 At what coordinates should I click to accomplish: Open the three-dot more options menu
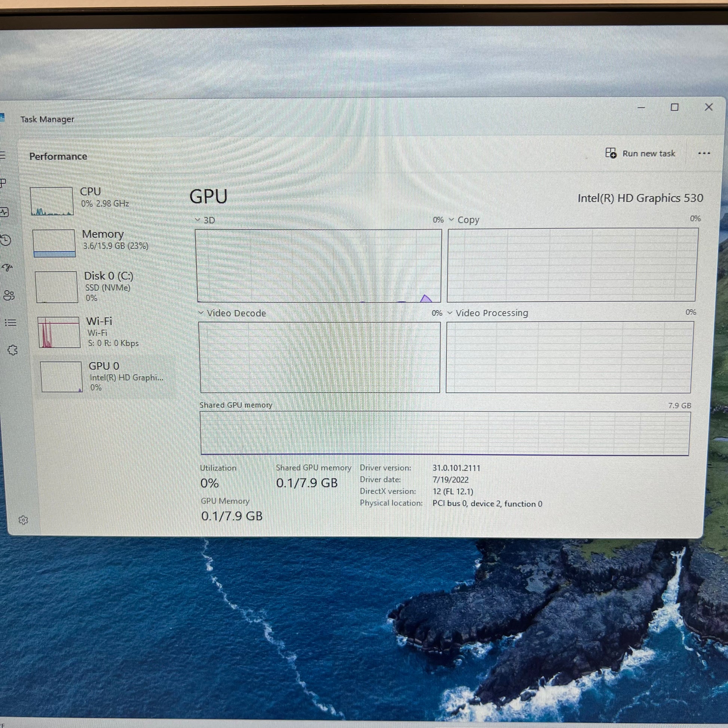(x=704, y=153)
